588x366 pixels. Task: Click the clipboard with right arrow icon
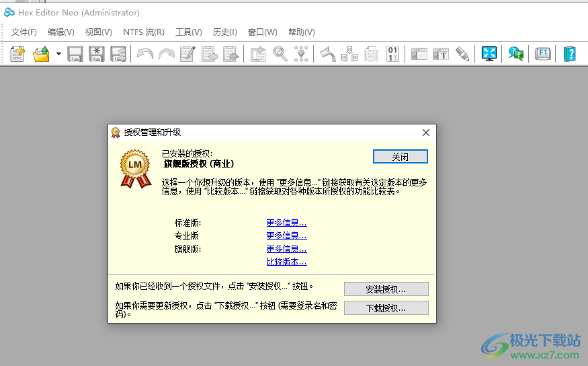pos(230,54)
